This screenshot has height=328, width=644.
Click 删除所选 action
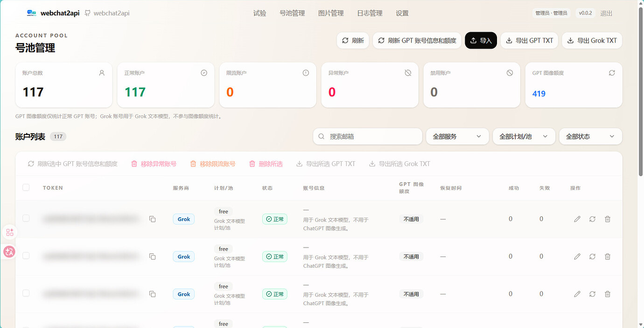tap(266, 164)
